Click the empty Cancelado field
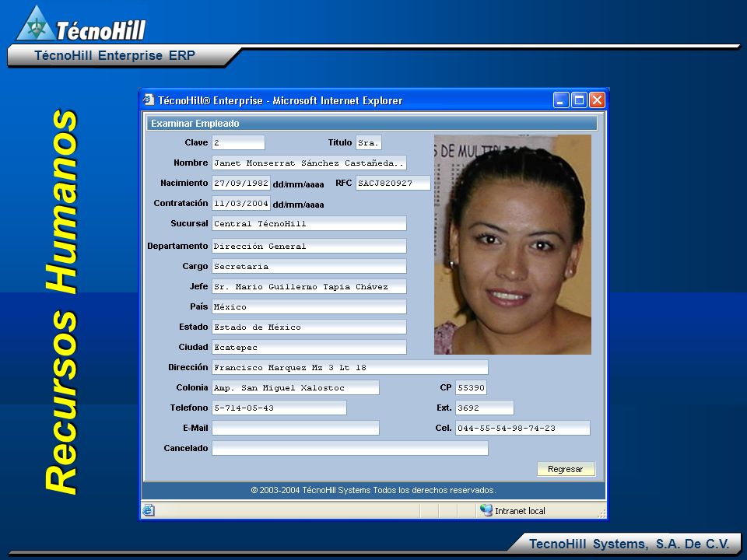The height and width of the screenshot is (560, 747). (349, 448)
